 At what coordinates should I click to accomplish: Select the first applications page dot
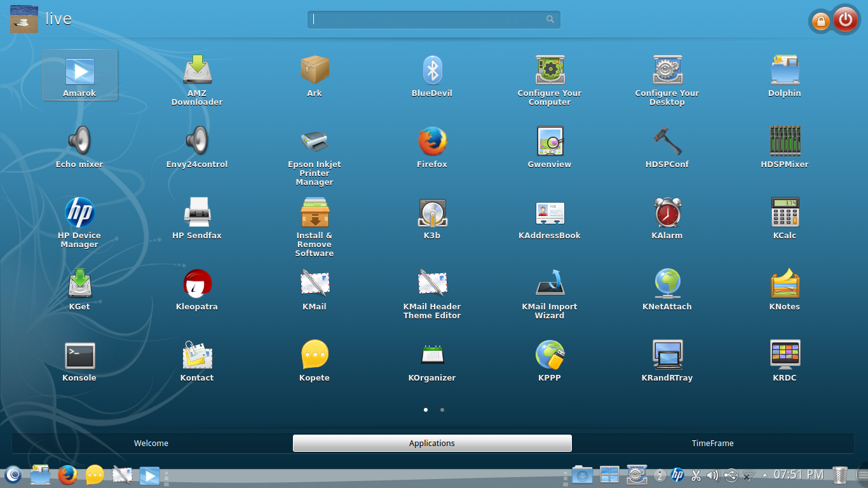426,410
